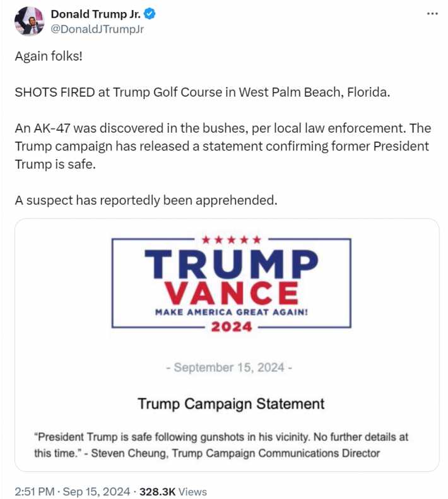Screen dimensions: 448x499
Task: Click the "suspect has reportedly been apprehended" line
Action: pyautogui.click(x=146, y=201)
